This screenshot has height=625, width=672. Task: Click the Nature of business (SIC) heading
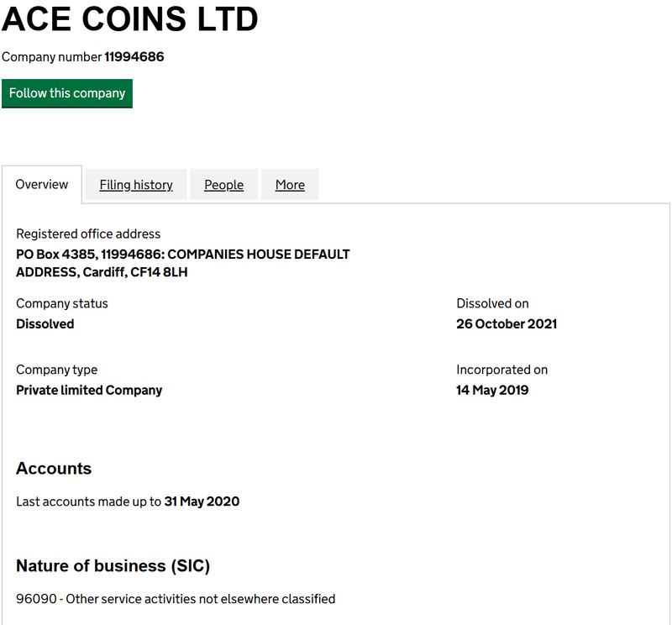point(113,566)
